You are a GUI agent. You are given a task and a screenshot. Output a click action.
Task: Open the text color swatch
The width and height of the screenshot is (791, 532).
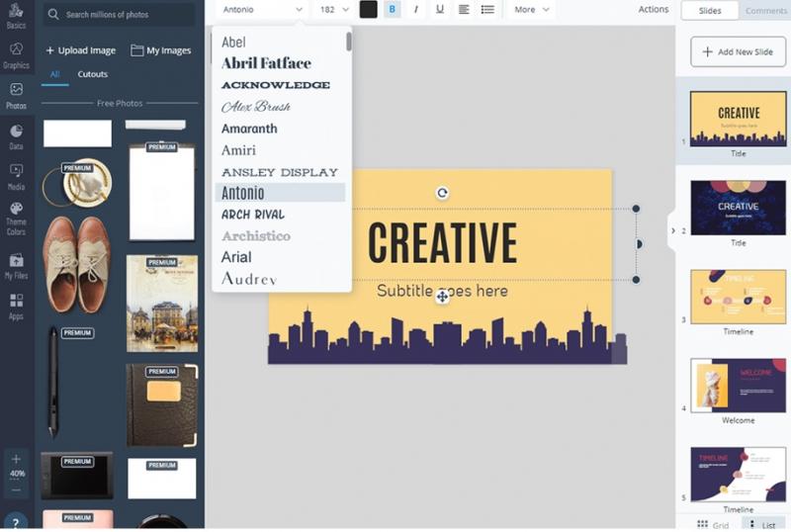tap(368, 9)
